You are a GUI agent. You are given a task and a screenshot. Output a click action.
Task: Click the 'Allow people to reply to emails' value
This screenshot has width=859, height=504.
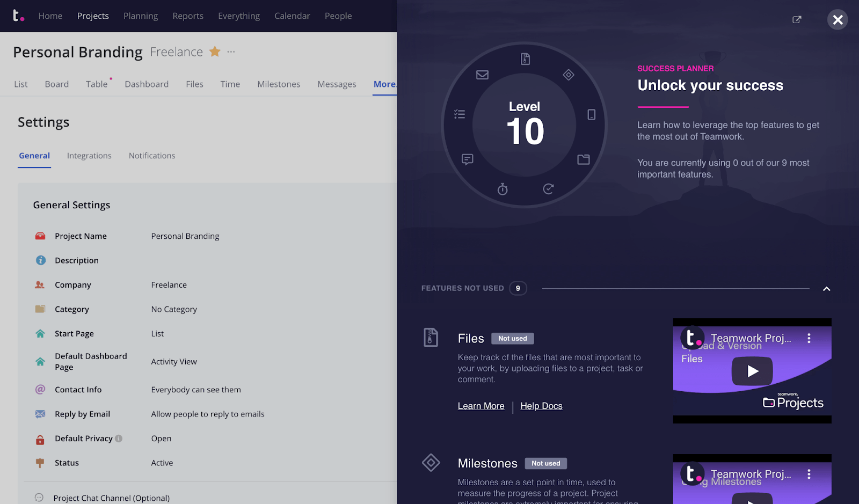pos(208,414)
